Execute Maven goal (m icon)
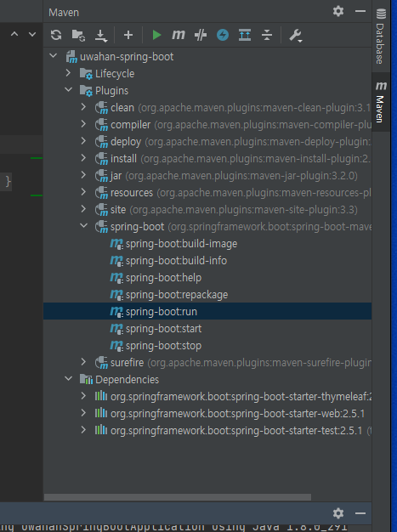 (179, 35)
